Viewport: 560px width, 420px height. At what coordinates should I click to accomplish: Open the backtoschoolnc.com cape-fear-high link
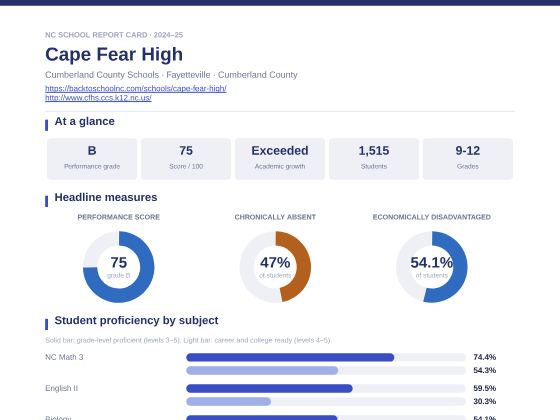coord(136,88)
